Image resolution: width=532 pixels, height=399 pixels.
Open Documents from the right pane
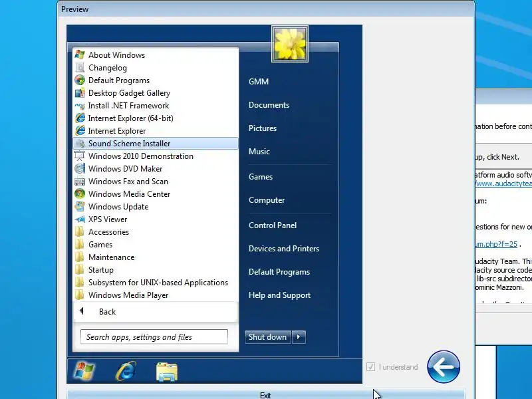pyautogui.click(x=269, y=105)
